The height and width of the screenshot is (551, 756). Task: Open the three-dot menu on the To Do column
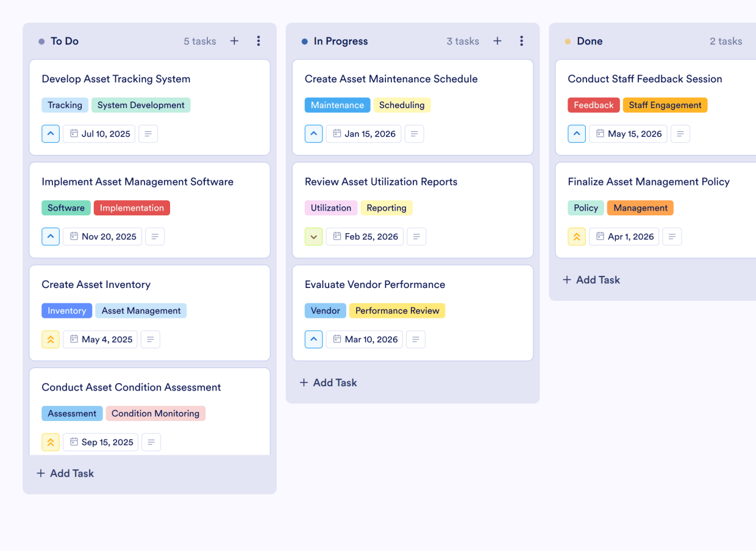pos(259,41)
